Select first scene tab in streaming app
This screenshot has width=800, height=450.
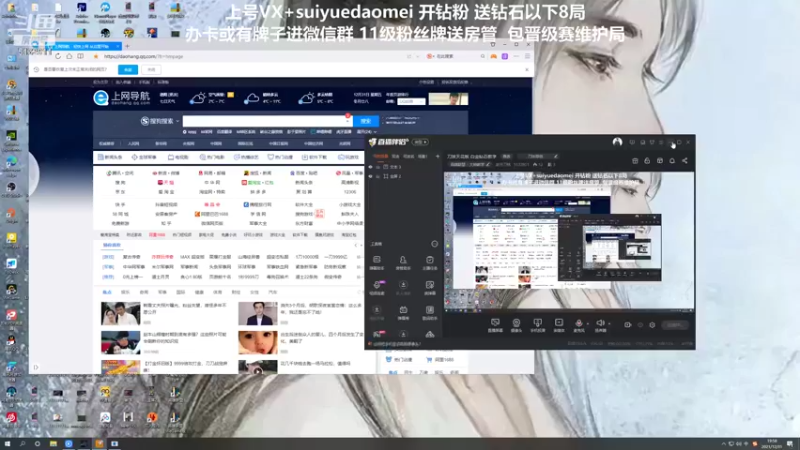pos(381,156)
